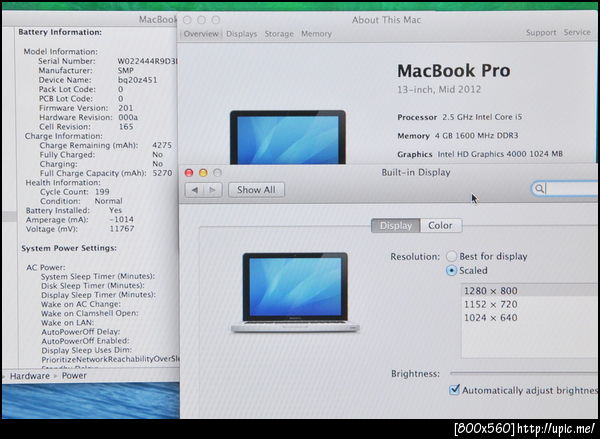Click the Serial Number value W022444R9D3
Screen dimensions: 600x439
coord(147,61)
